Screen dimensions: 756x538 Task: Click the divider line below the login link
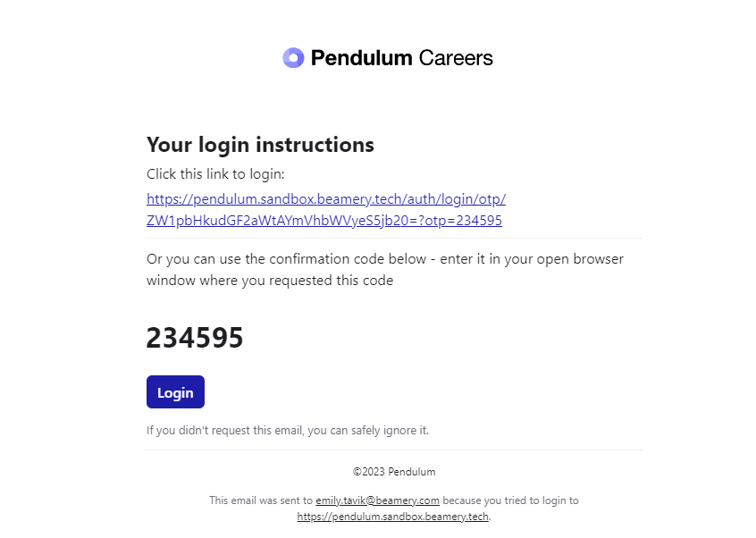pyautogui.click(x=394, y=238)
